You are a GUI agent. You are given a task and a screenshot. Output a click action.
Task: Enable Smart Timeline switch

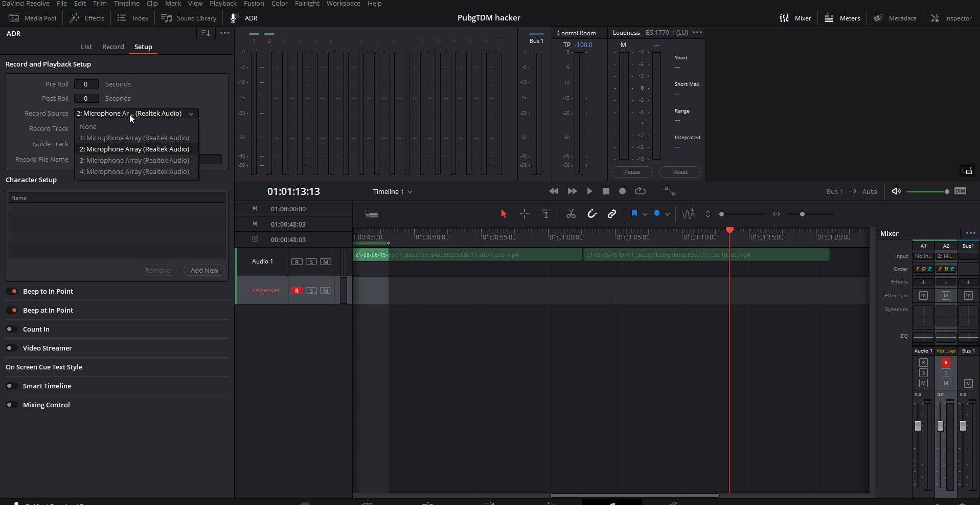(12, 386)
